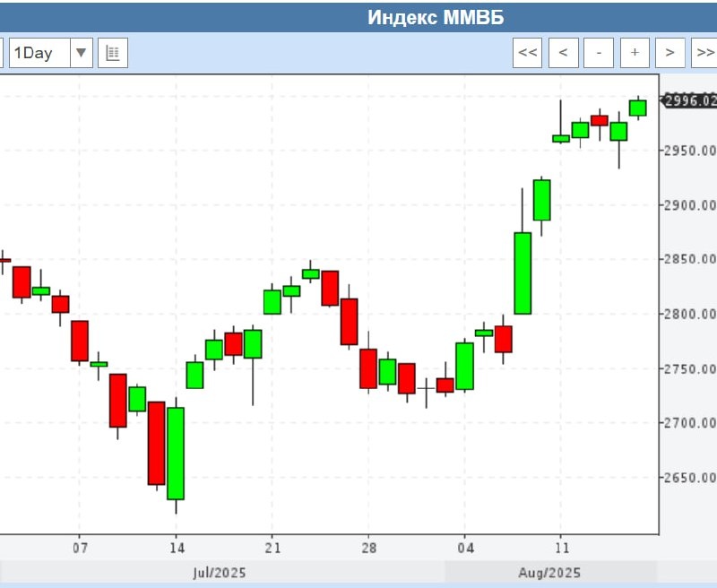Viewport: 717px width, 588px height.
Task: Click the 28 date axis label
Action: [369, 548]
